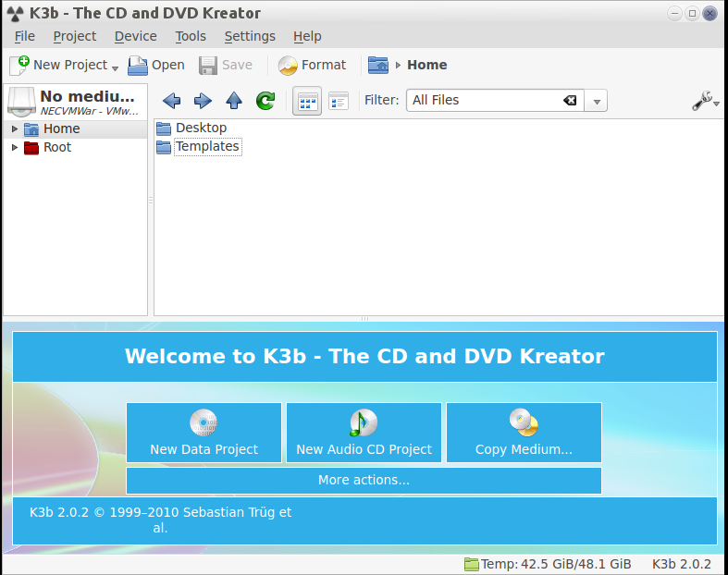Click the Format disc button
Image resolution: width=728 pixels, height=575 pixels.
click(x=312, y=65)
